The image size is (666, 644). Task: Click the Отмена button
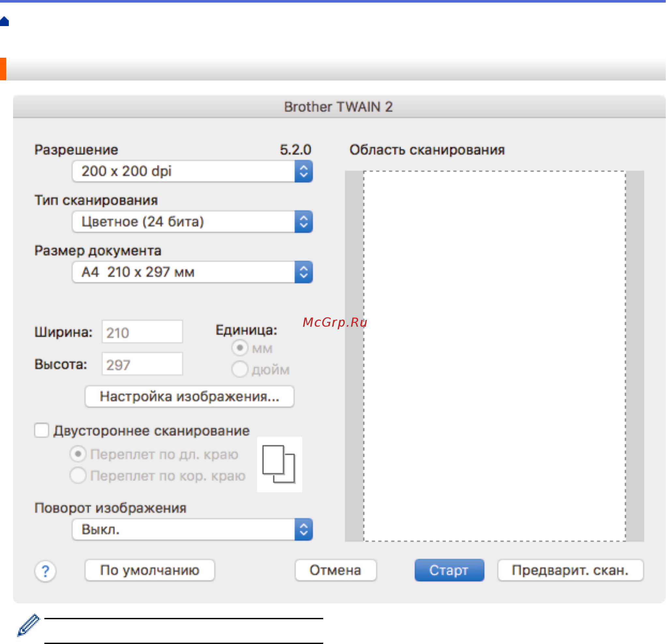click(x=335, y=570)
